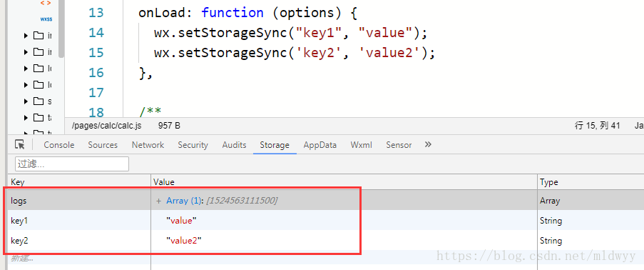Switch to the Sensor tab
Image resolution: width=644 pixels, height=270 pixels.
399,145
